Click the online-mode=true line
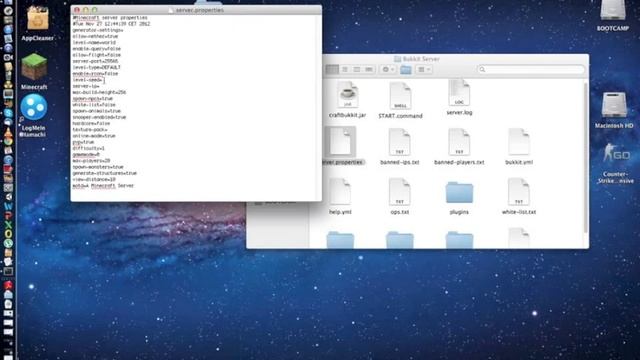The image size is (640, 360). (x=94, y=136)
